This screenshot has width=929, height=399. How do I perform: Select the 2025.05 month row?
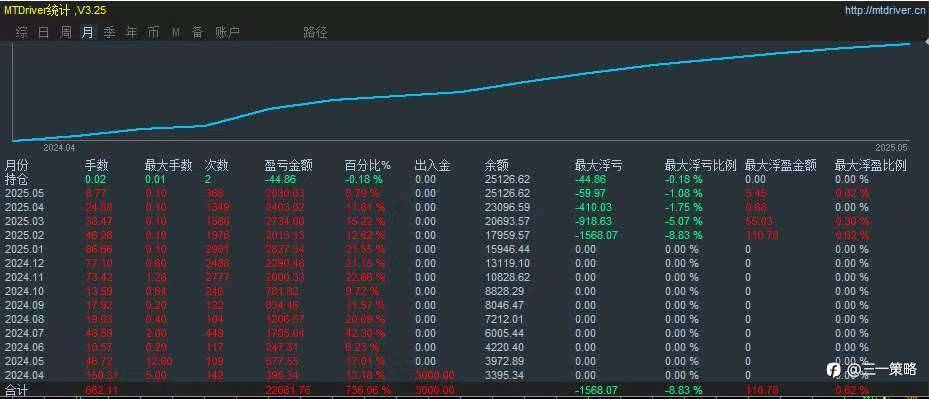tap(464, 193)
